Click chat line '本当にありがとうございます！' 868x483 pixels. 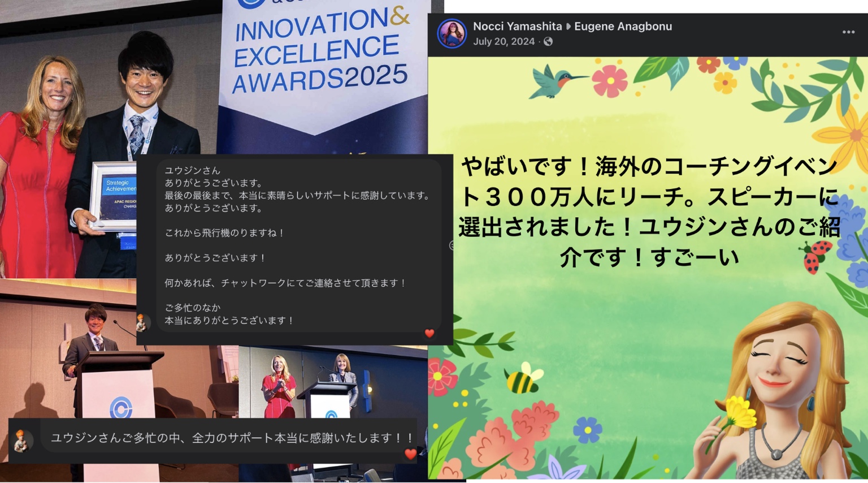click(x=229, y=320)
